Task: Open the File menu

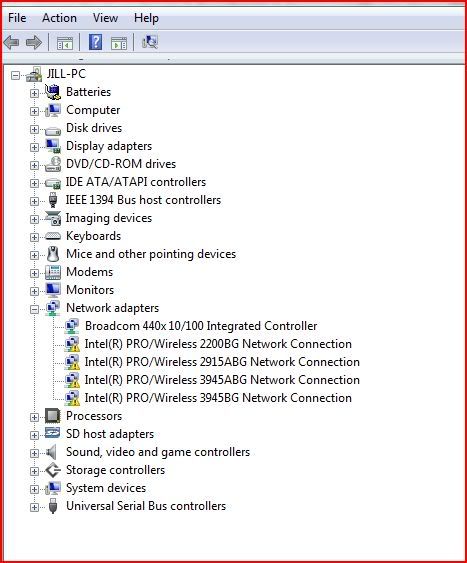Action: click(x=17, y=18)
